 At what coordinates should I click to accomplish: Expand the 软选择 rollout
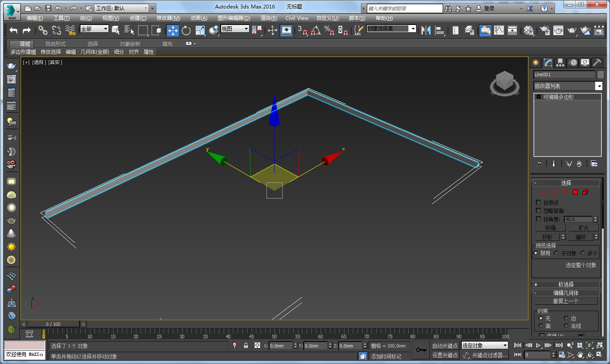coord(566,284)
